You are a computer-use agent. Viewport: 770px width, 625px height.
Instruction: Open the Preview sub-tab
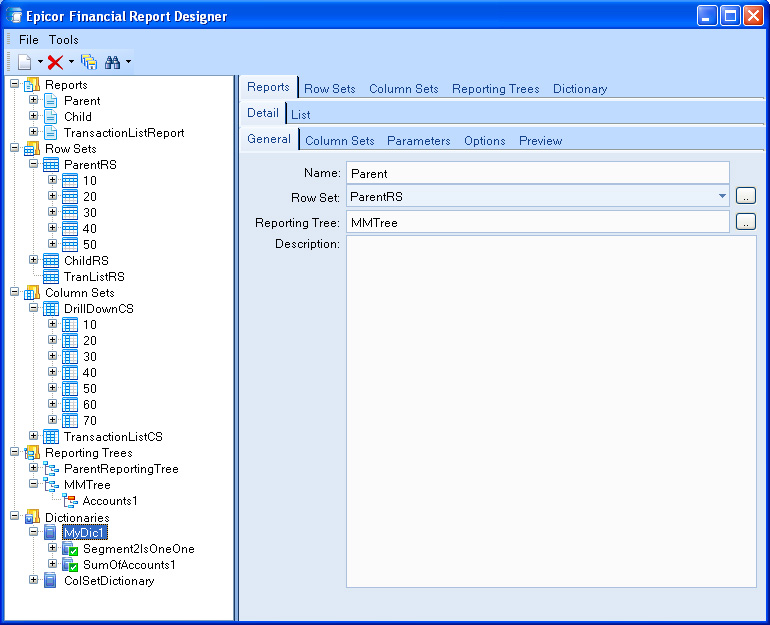tap(540, 141)
